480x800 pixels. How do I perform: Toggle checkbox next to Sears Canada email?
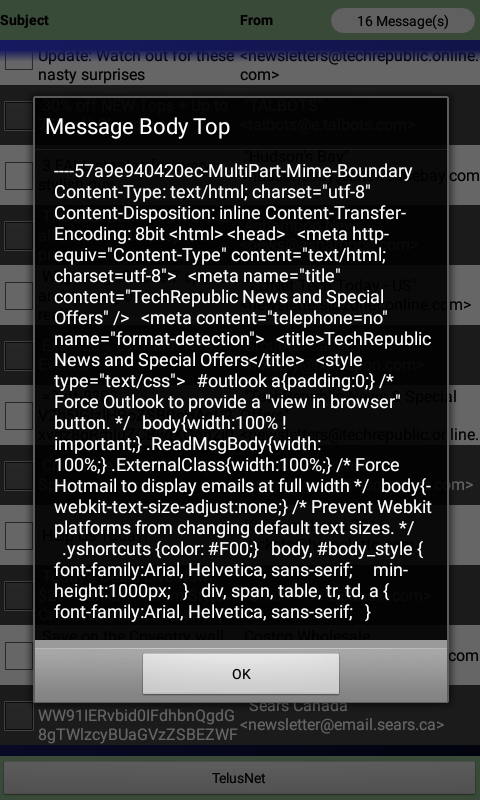[19, 716]
